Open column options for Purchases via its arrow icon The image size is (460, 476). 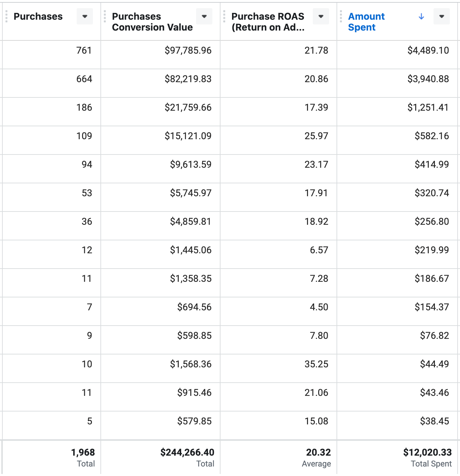[x=85, y=16]
